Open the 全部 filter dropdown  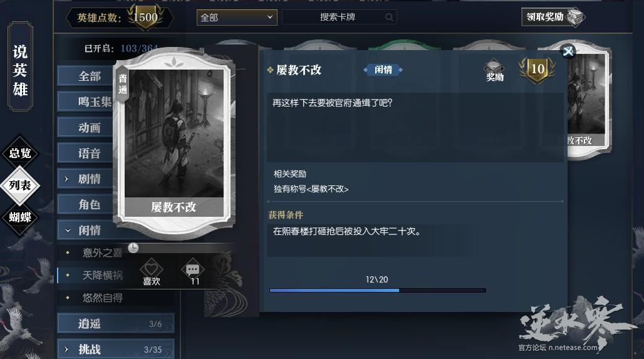(x=237, y=18)
